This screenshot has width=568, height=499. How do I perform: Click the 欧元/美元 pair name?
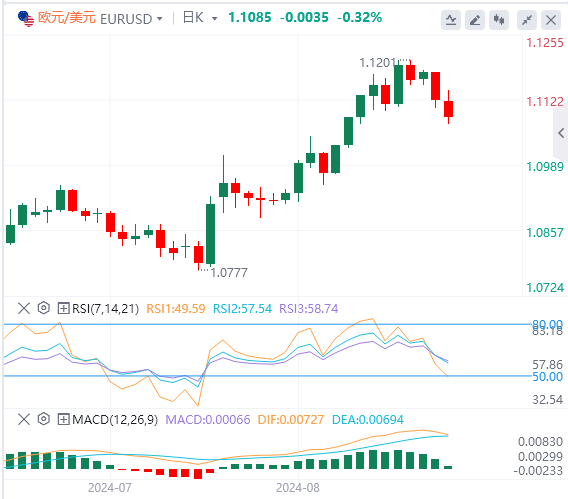[67, 18]
